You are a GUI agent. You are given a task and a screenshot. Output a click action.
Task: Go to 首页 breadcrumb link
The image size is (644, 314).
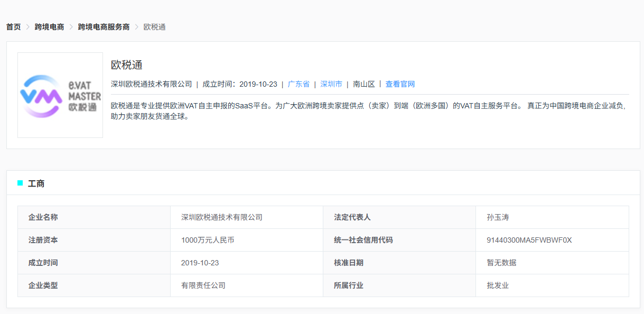(x=14, y=27)
